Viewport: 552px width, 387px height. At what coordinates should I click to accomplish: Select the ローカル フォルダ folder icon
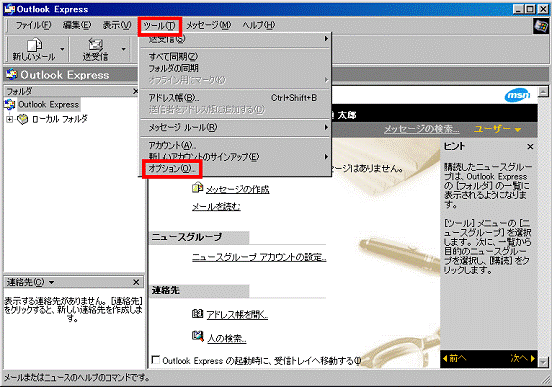click(23, 119)
